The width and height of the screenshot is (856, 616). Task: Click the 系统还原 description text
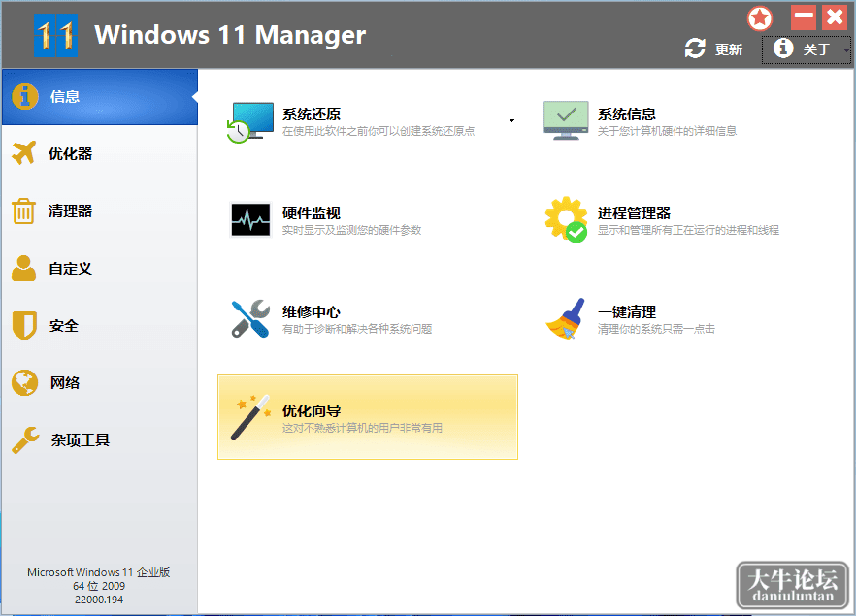(379, 131)
